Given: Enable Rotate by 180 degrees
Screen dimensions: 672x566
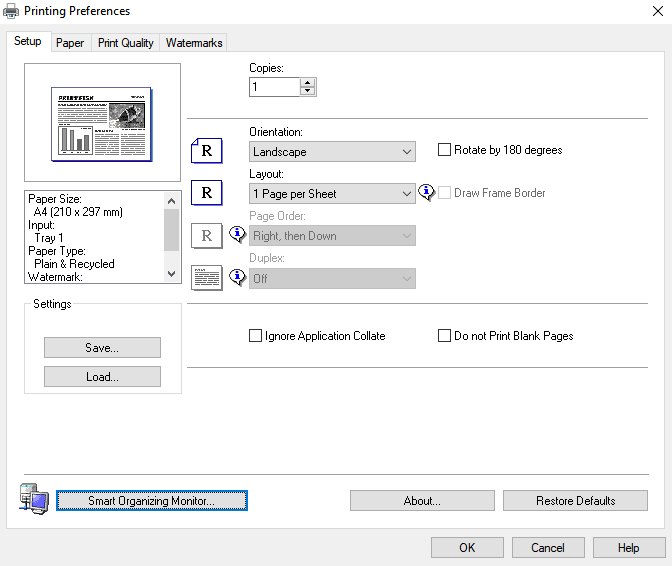Looking at the screenshot, I should click(x=445, y=150).
